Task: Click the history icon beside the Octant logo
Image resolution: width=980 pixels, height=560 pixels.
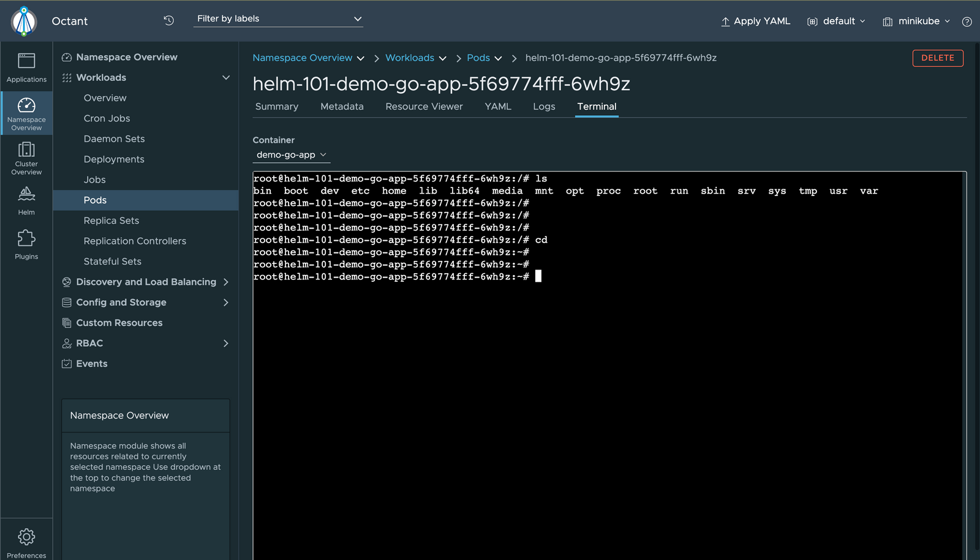Action: (x=168, y=20)
